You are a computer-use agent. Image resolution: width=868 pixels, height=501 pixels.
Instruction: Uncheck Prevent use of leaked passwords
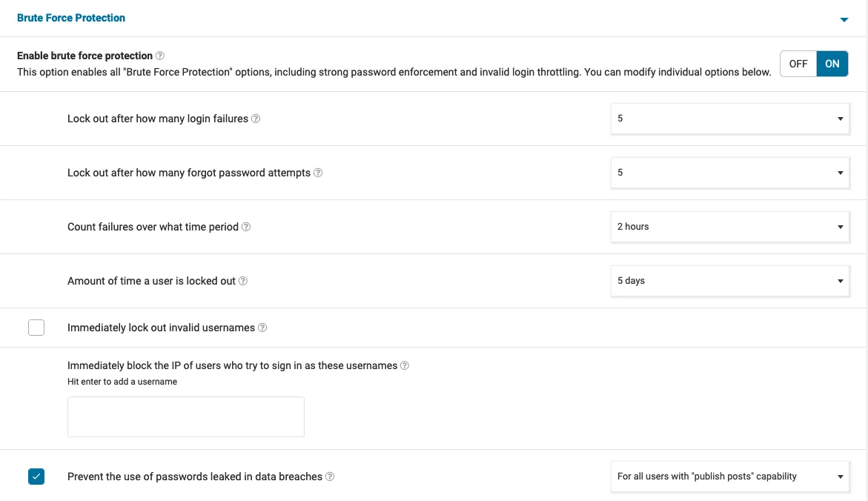click(x=36, y=477)
